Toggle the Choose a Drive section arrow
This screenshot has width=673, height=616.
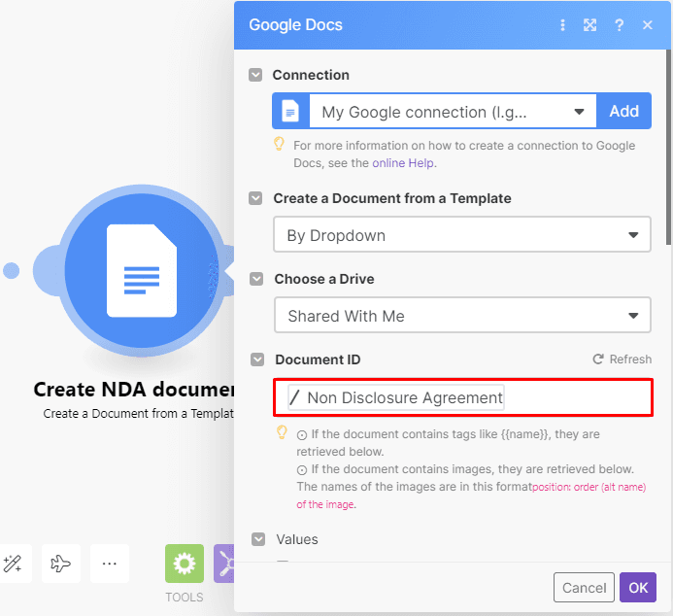[x=256, y=279]
